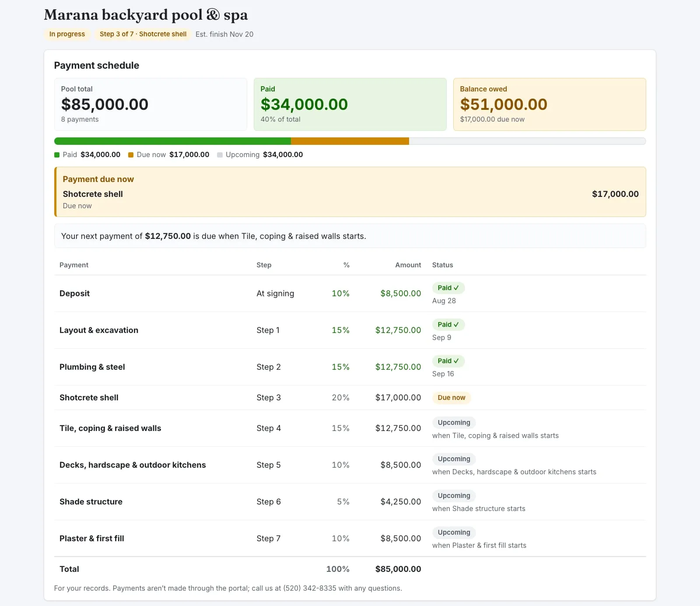Viewport: 700px width, 606px height.
Task: Click the "Status" column header
Action: (443, 265)
